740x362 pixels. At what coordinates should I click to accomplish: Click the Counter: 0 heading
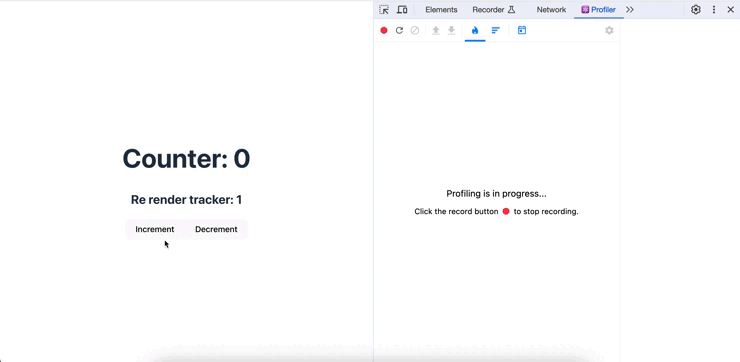(186, 159)
